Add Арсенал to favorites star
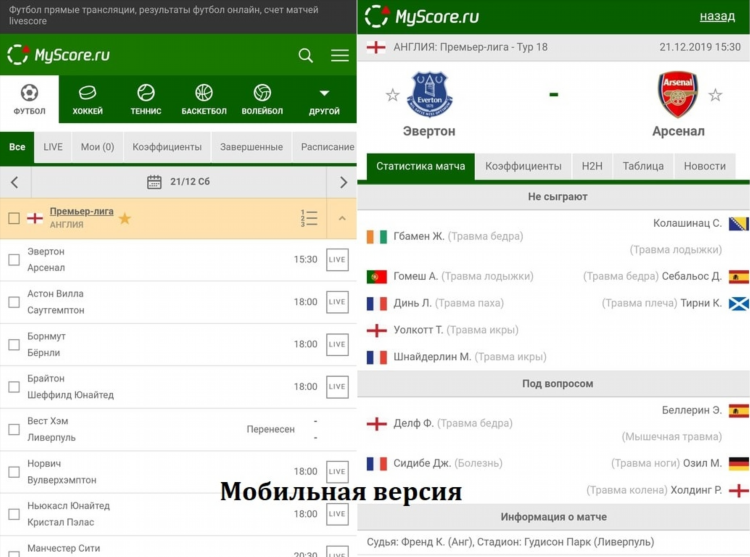 coord(715,95)
